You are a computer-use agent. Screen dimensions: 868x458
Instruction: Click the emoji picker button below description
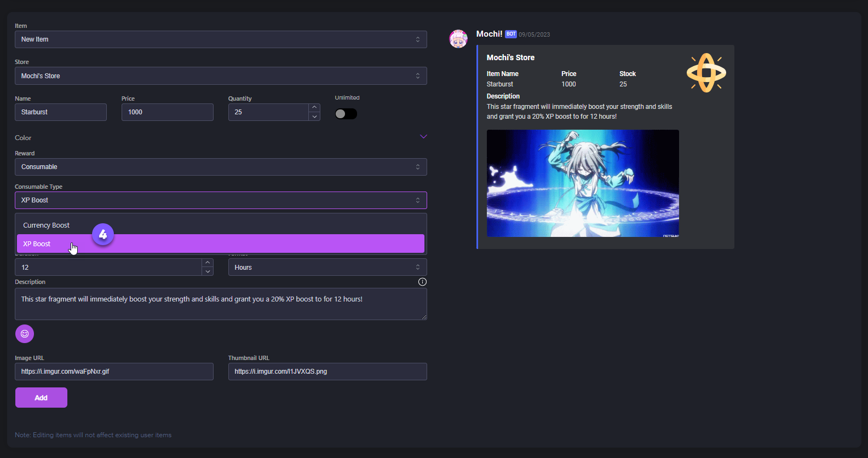tap(25, 334)
